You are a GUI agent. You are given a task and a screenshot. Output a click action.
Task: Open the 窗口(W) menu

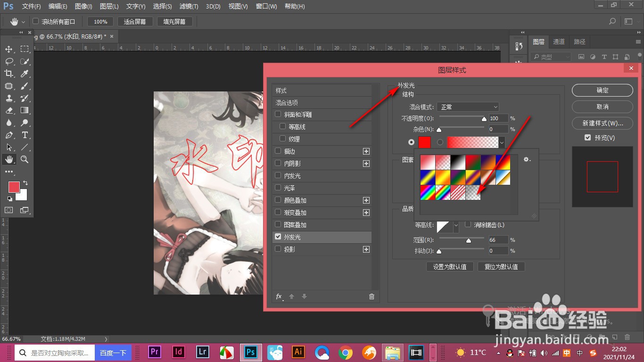click(x=267, y=7)
